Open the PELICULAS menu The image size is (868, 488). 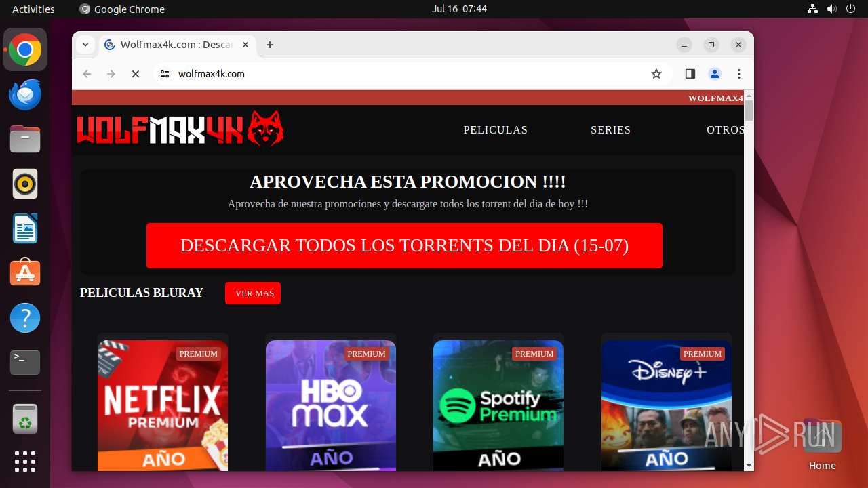point(496,129)
